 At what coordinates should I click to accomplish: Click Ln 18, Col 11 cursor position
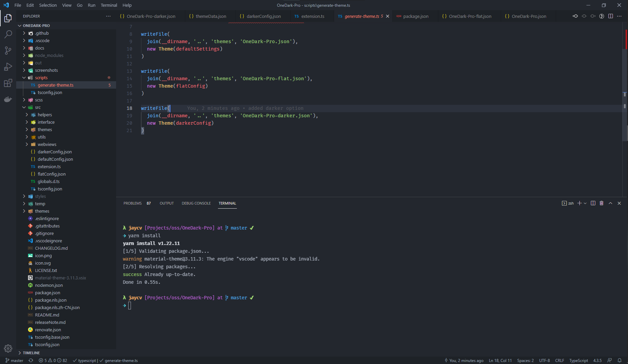[x=500, y=360]
